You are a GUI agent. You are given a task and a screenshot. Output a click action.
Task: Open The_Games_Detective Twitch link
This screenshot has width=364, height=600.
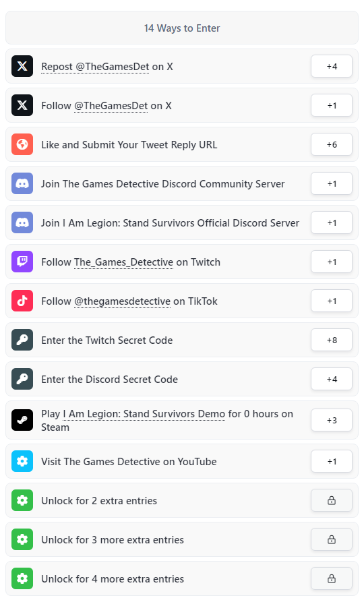(x=123, y=262)
